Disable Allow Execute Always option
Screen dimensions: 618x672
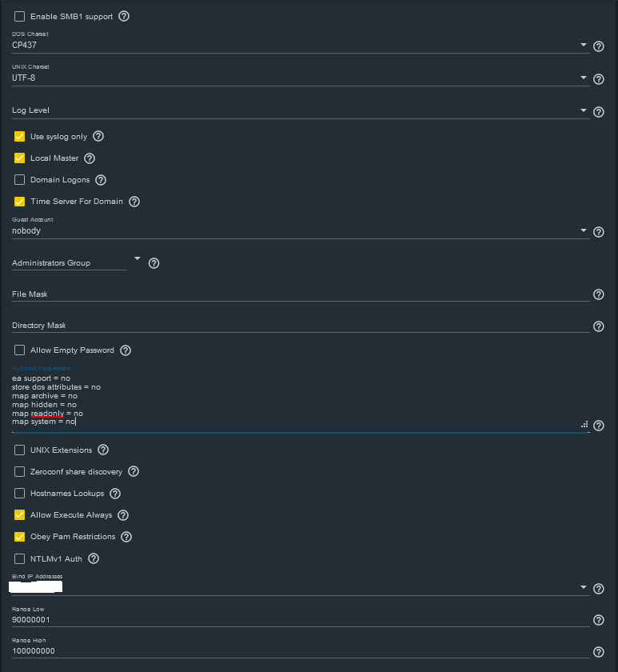pyautogui.click(x=20, y=514)
